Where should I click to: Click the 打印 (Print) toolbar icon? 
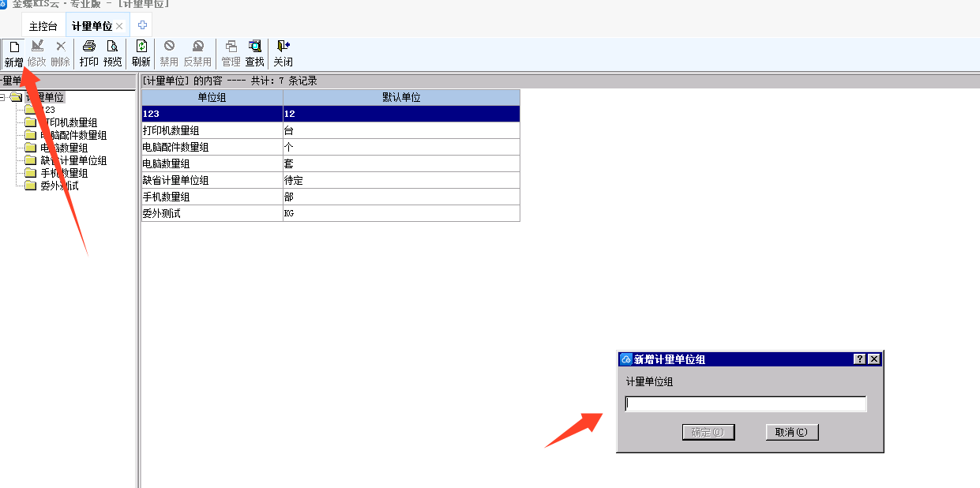(89, 53)
